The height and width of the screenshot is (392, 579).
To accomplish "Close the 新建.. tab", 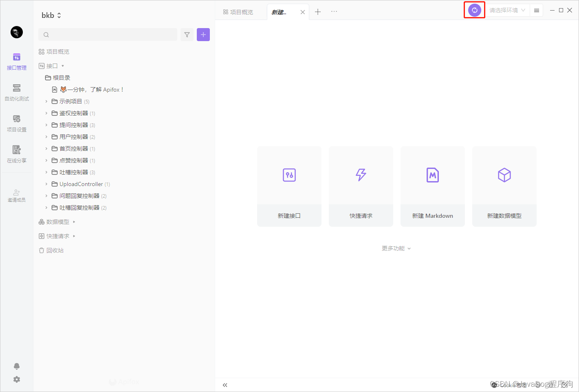I will coord(303,12).
